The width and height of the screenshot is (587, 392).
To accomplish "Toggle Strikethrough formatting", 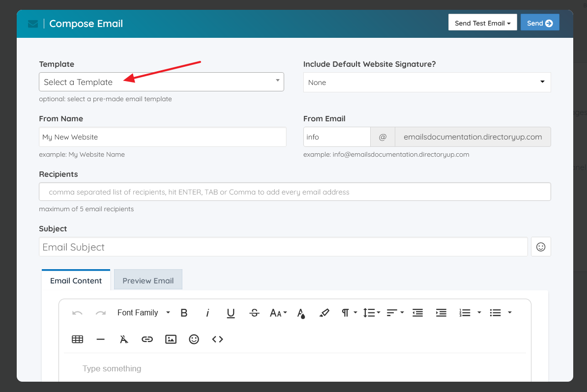I will click(254, 313).
